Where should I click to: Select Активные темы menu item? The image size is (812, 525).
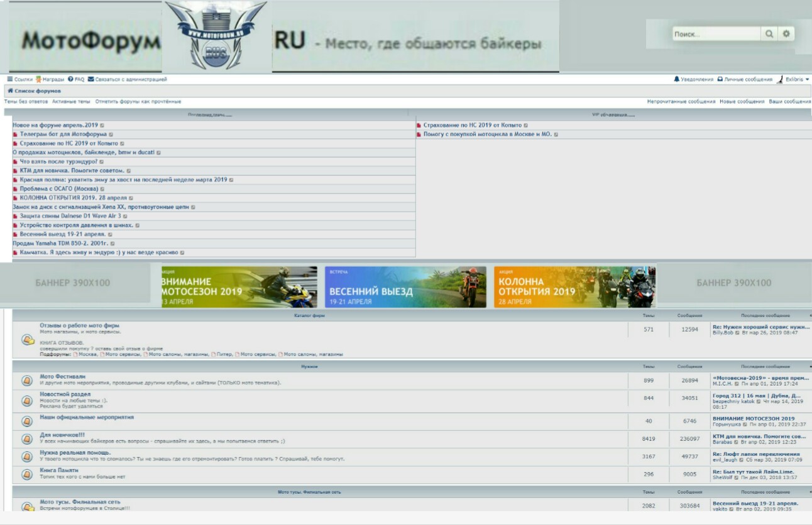coord(71,101)
